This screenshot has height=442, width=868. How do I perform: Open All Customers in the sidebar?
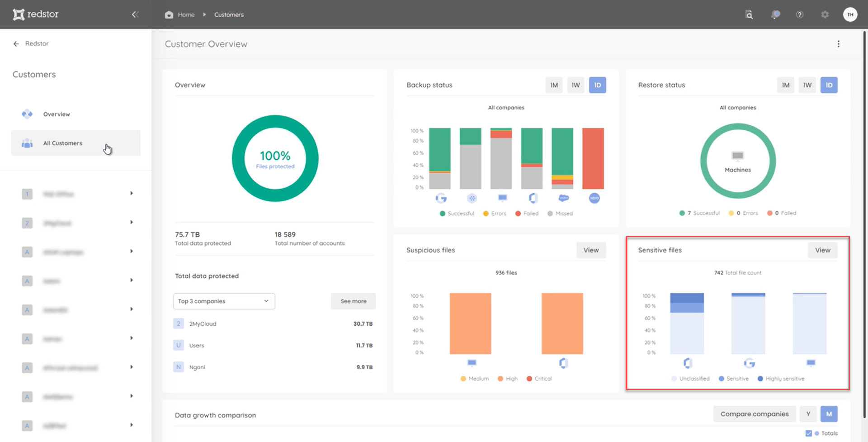[75, 143]
